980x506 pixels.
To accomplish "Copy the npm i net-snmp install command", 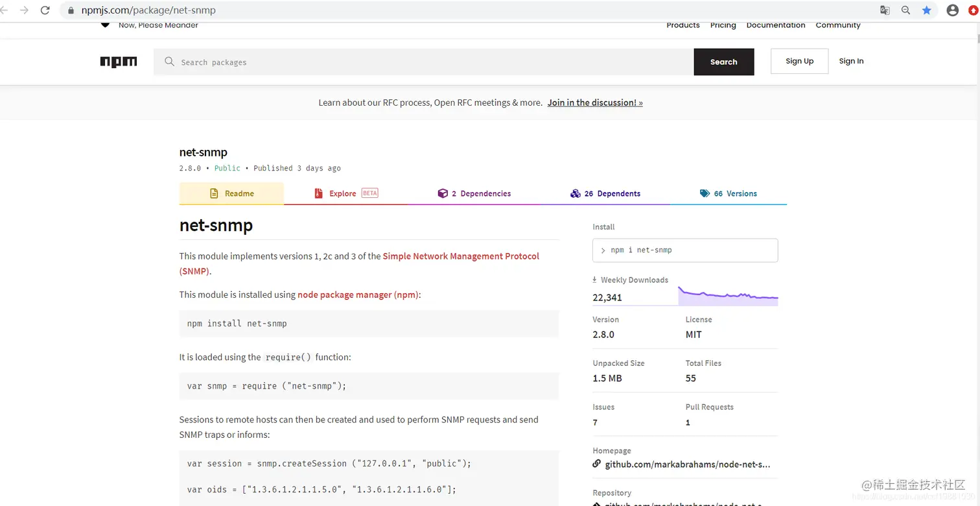I will point(685,250).
